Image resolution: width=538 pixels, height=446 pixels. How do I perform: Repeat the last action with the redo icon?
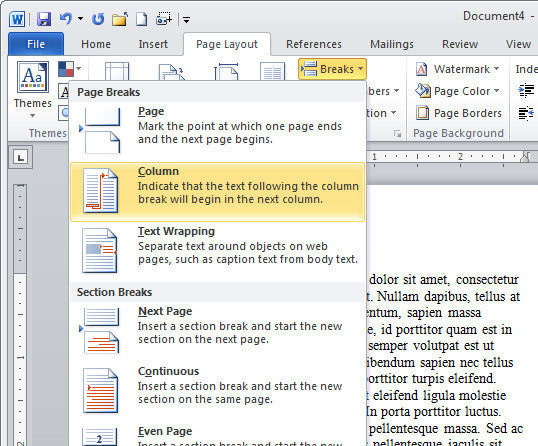pos(98,19)
